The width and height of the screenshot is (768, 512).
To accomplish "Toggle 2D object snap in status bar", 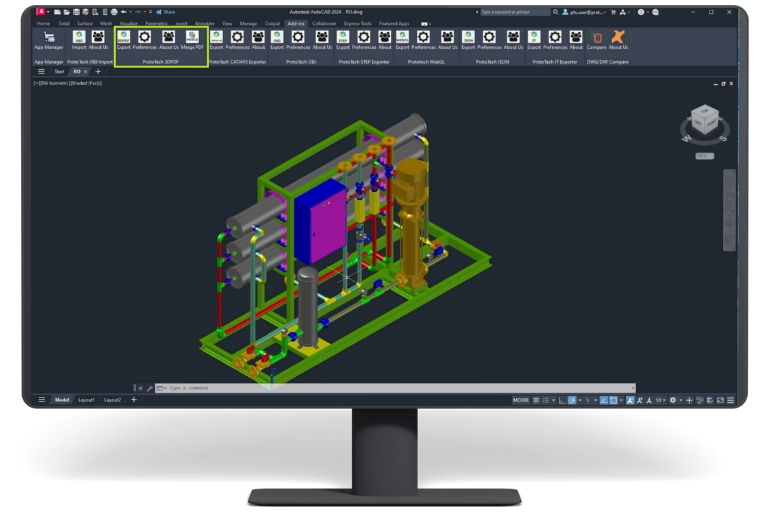I will (614, 400).
